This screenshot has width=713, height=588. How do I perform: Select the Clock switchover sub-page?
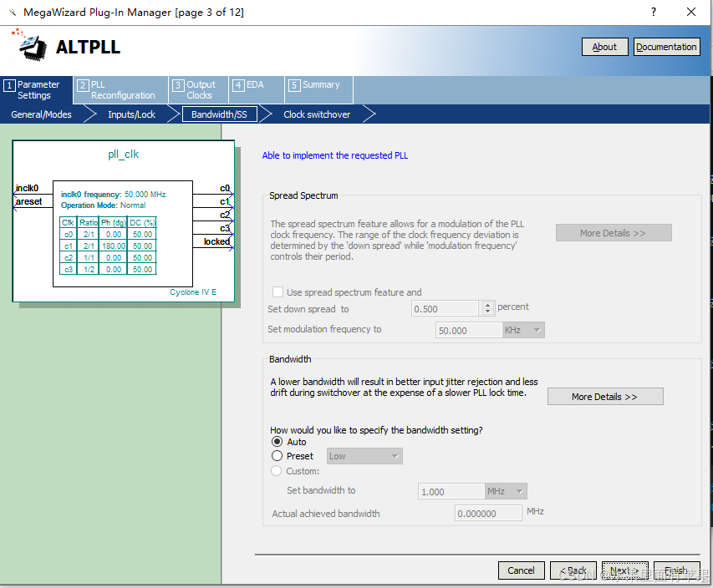[x=317, y=114]
